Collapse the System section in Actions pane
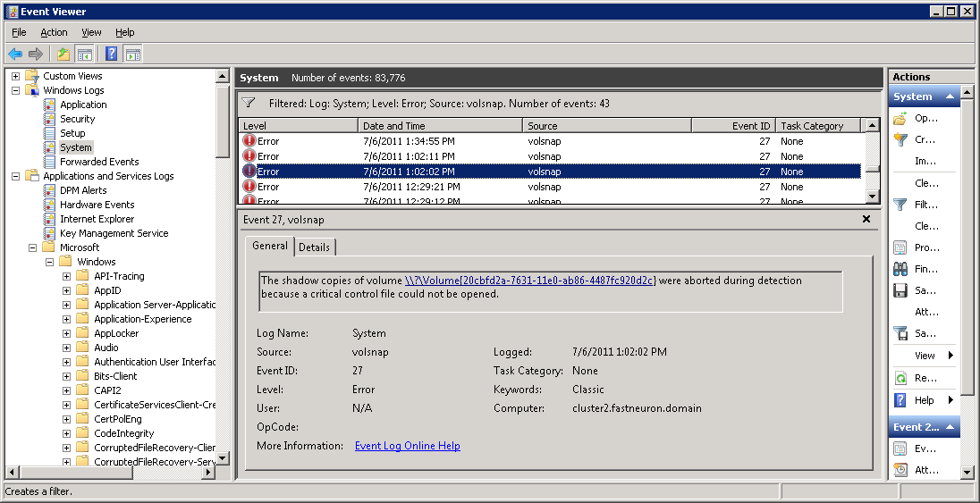This screenshot has height=503, width=980. click(x=950, y=96)
